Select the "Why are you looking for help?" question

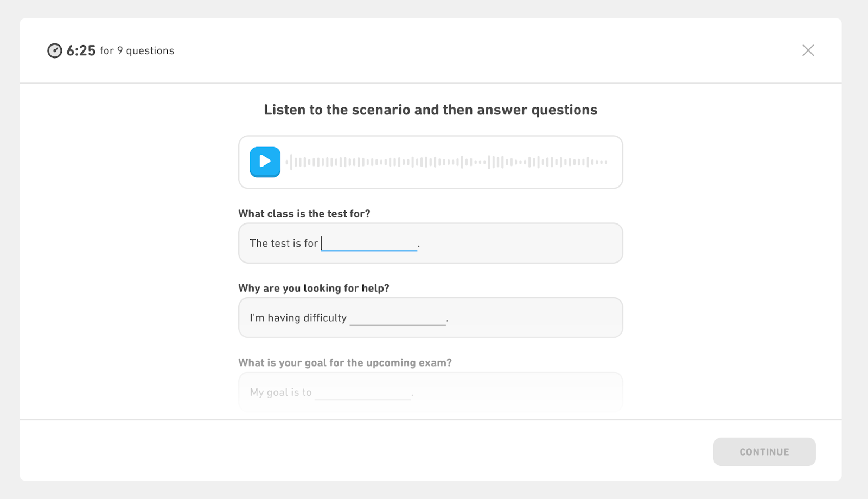(314, 288)
